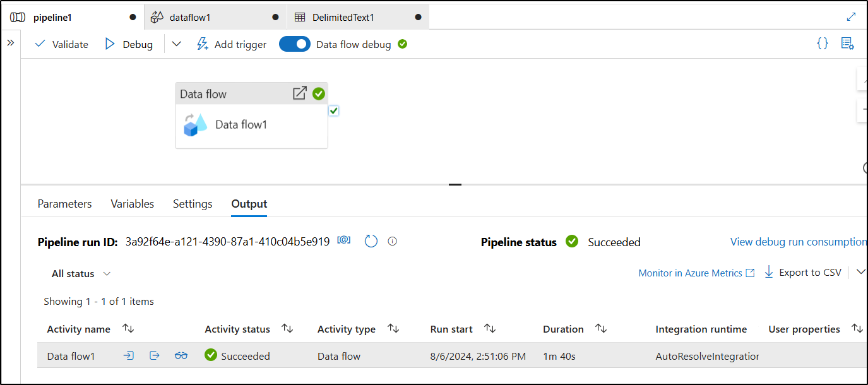Click the DelimitedText1 tab unsaved dot
The height and width of the screenshot is (385, 868).
(x=418, y=17)
